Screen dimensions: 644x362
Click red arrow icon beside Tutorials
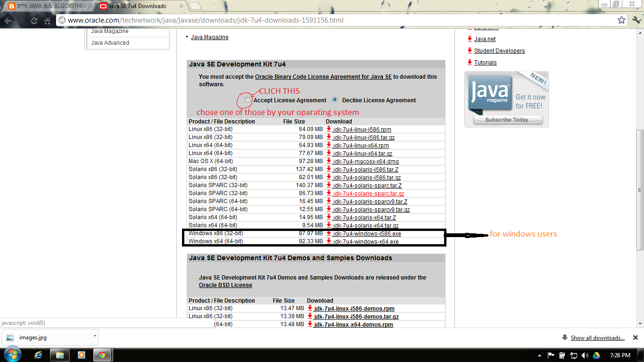(x=470, y=62)
